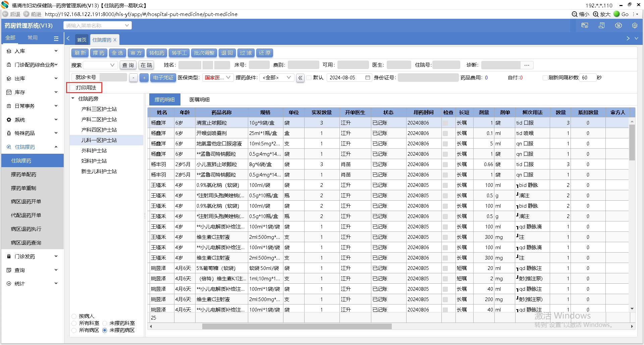This screenshot has width=644, height=345.
Task: Click the 诊断 ellipsis button
Action: (527, 65)
